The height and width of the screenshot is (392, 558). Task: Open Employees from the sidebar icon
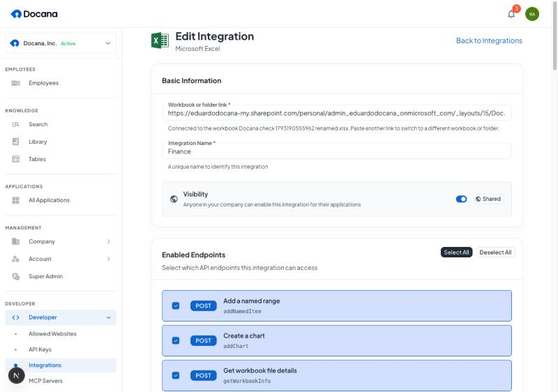tap(15, 83)
